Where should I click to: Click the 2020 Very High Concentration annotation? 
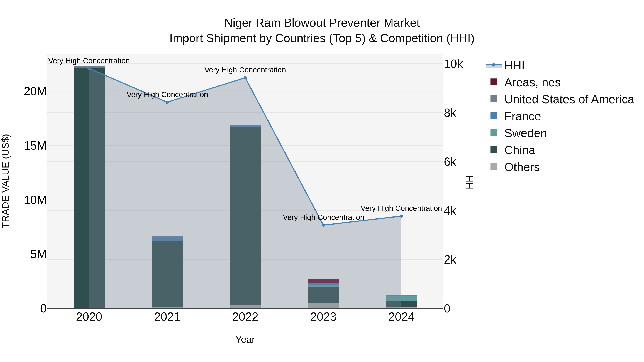tap(89, 61)
